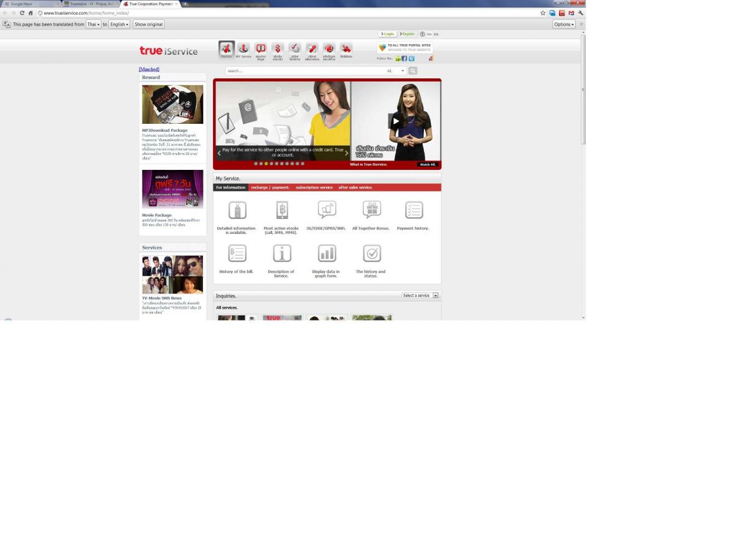Open Payment history checklist icon
The height and width of the screenshot is (560, 747).
click(x=414, y=210)
